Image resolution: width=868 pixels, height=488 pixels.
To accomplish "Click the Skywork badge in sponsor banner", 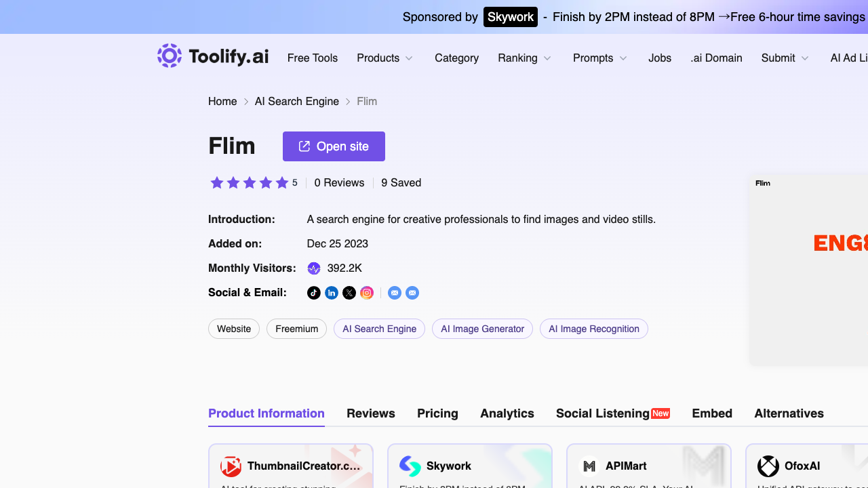I will click(511, 17).
